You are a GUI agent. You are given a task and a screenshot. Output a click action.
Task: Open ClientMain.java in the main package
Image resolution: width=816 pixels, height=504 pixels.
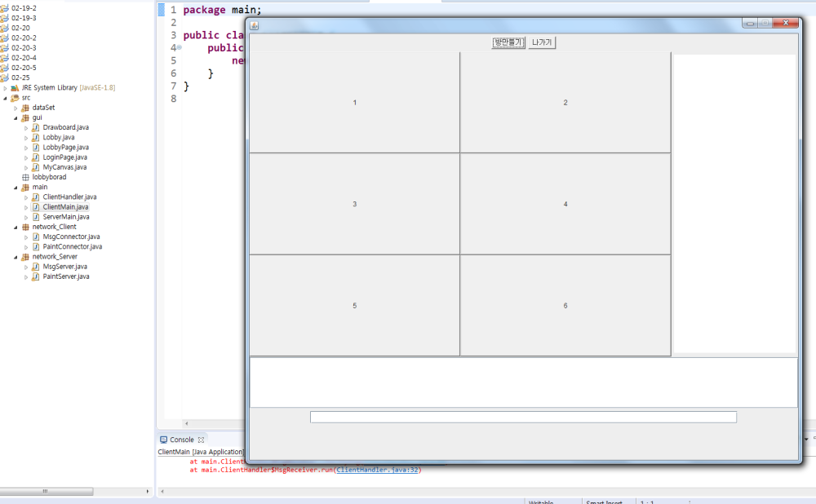(65, 206)
